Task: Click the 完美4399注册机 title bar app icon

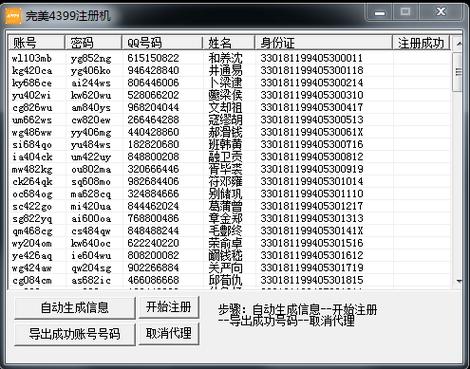Action: point(13,16)
